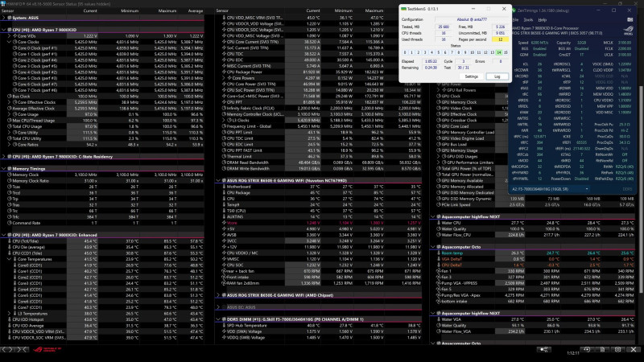Screen dimensions: 644x362
Task: Click the TestMem5 title bar app icon
Action: pyautogui.click(x=404, y=9)
